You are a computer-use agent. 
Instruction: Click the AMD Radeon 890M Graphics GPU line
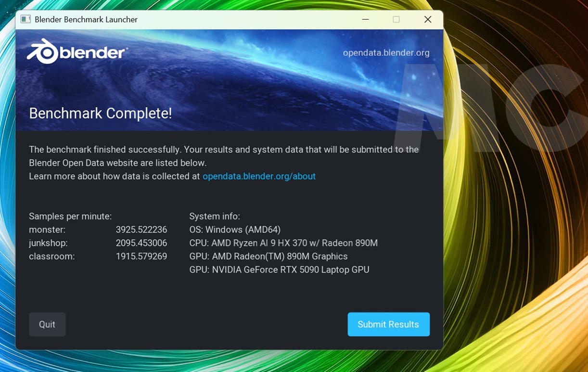click(268, 257)
